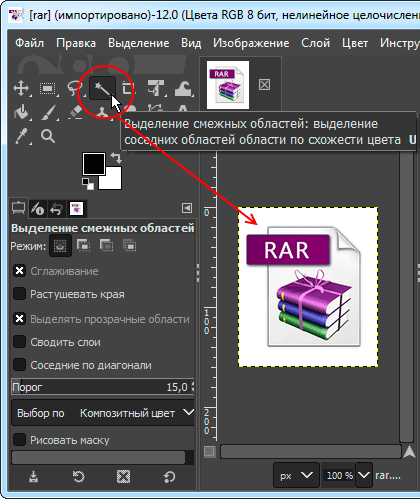420x499 pixels.
Task: Switch to the Tool Options tab
Action: (18, 208)
